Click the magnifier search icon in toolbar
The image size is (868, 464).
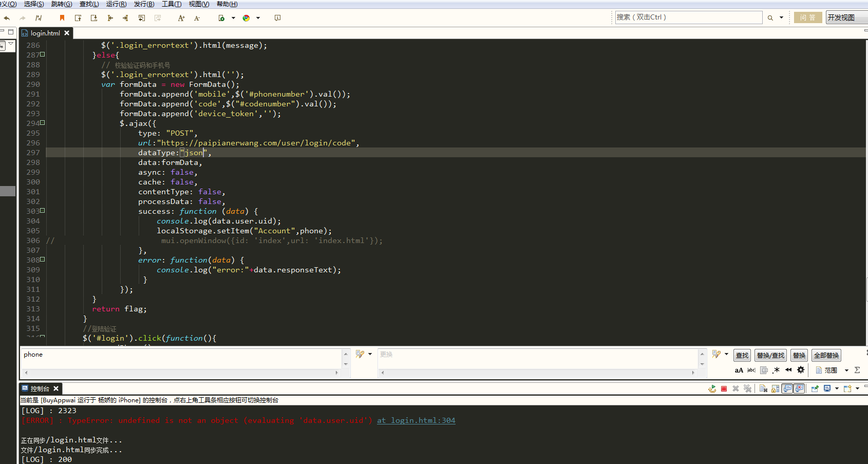770,18
